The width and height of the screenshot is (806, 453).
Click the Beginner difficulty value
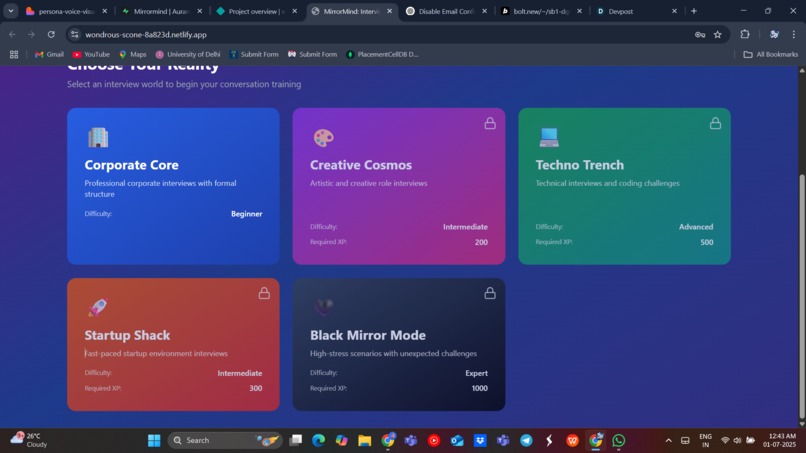tap(246, 214)
